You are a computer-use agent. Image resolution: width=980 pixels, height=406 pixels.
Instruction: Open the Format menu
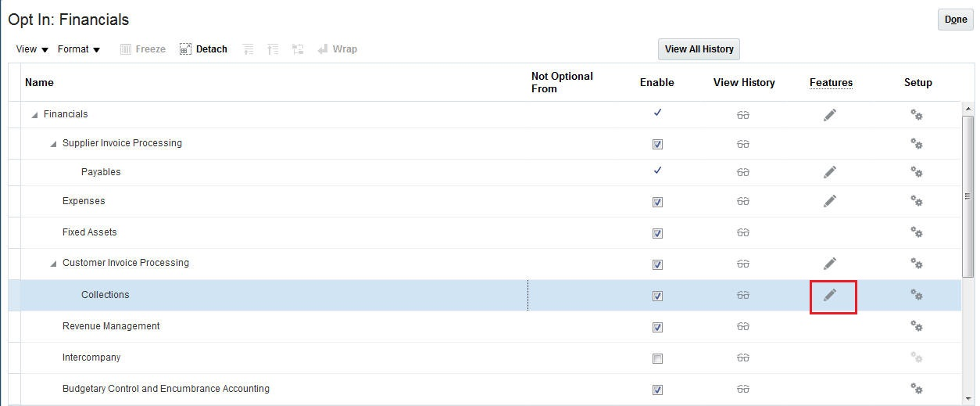(x=79, y=49)
